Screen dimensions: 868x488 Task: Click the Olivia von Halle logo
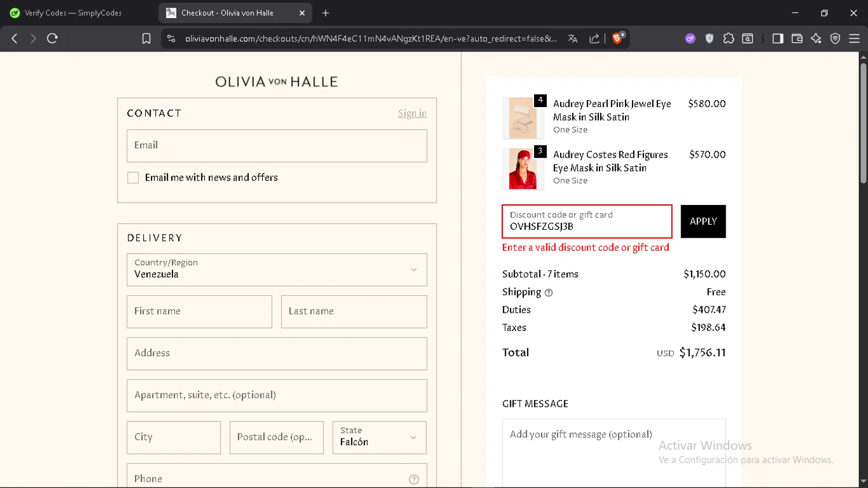277,82
